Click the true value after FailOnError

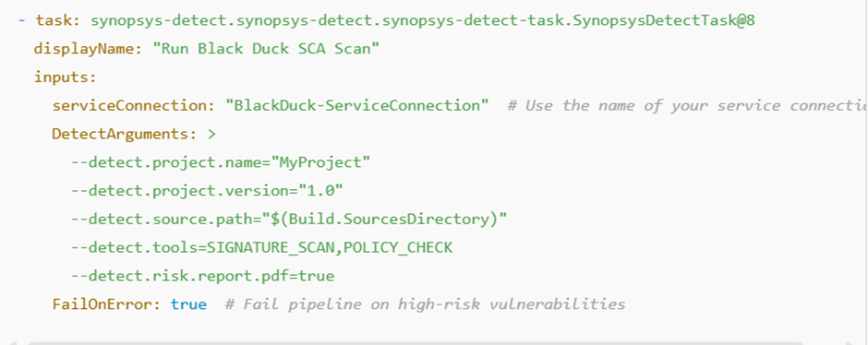188,304
